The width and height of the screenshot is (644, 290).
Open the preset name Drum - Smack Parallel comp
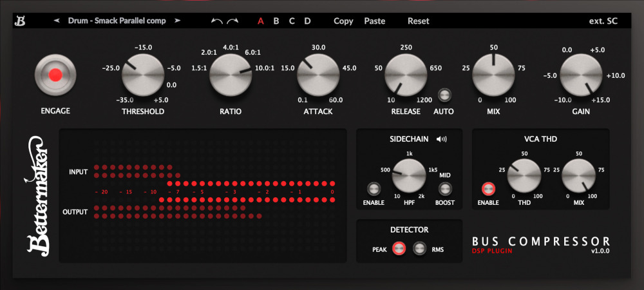(117, 21)
